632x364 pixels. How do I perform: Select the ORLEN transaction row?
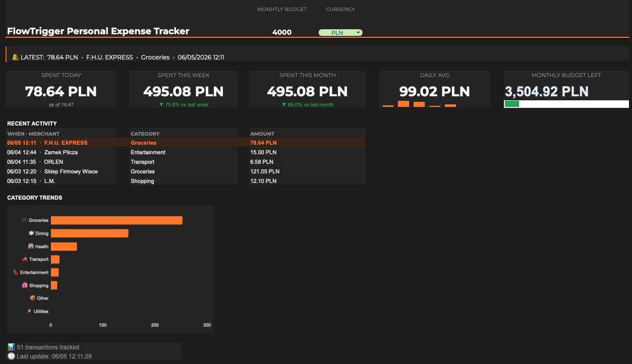186,162
